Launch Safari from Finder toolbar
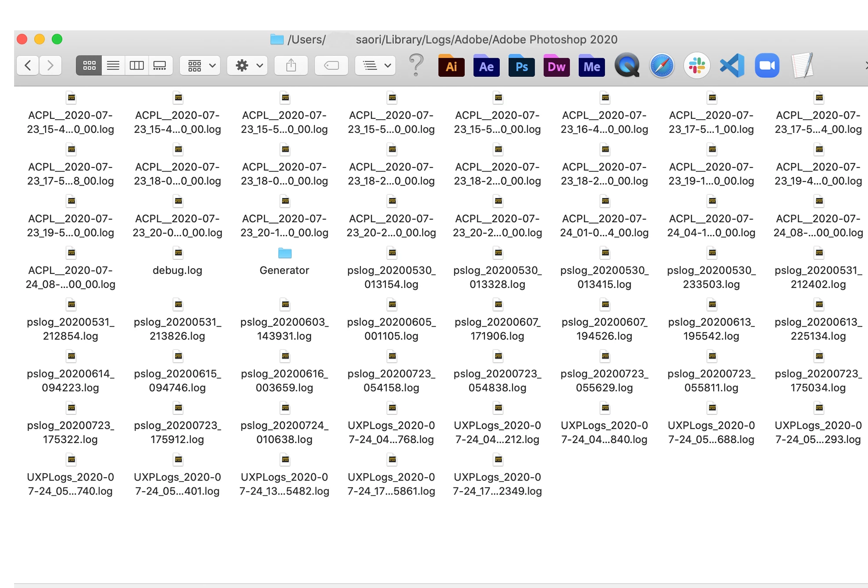This screenshot has height=588, width=868. point(662,66)
